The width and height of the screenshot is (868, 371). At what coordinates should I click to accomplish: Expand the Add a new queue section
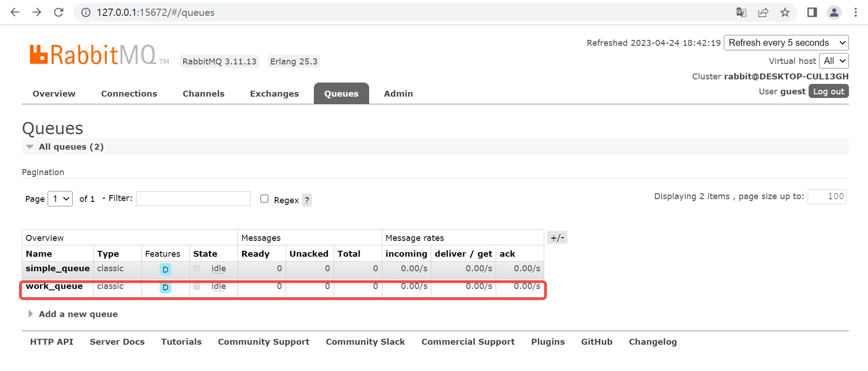(78, 314)
